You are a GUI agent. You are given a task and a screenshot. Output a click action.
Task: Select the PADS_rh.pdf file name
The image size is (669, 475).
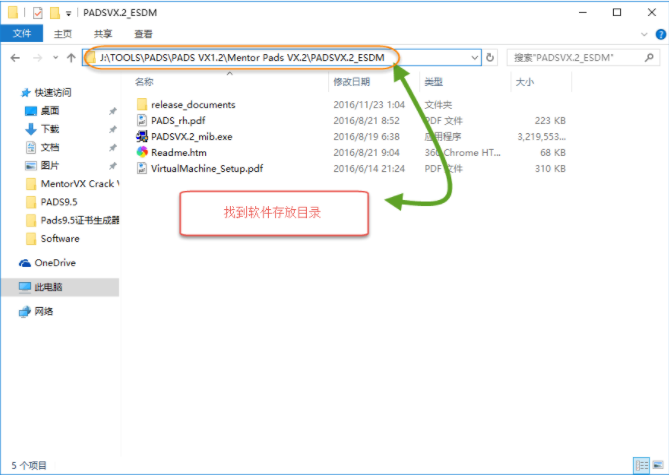click(x=178, y=121)
